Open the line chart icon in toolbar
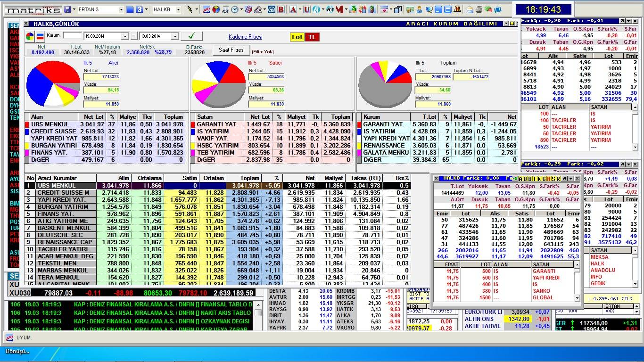Image resolution: width=644 pixels, height=362 pixels. click(x=206, y=9)
